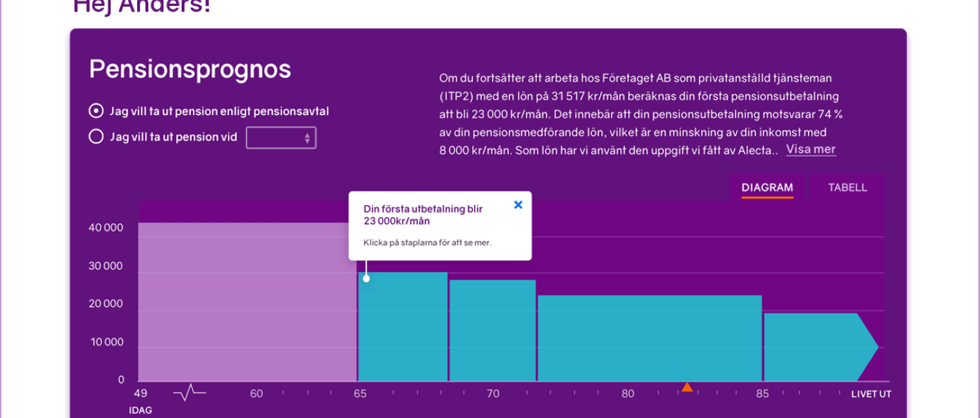
Task: Select the 'Jag vill ta ut pension vid' option
Action: [96, 137]
